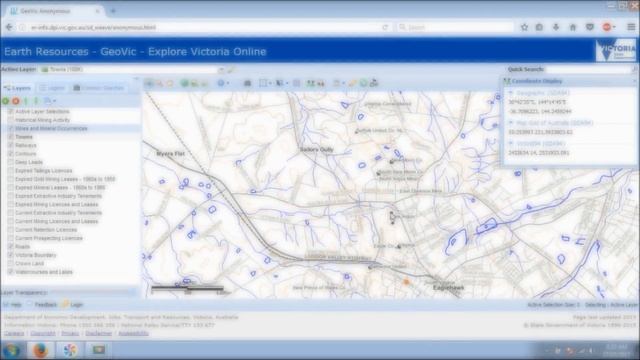Toggle the Victoria Boundary checkbox
Image resolution: width=640 pixels, height=360 pixels.
(x=11, y=255)
